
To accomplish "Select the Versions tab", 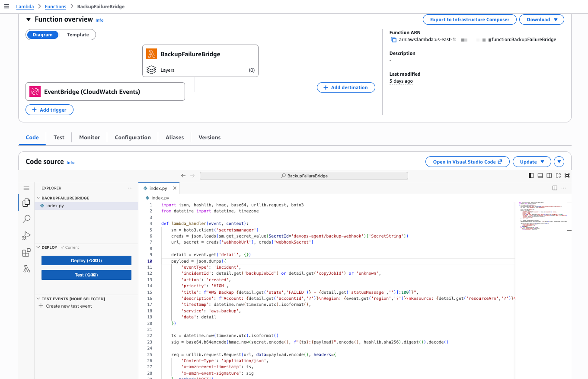I will [210, 138].
